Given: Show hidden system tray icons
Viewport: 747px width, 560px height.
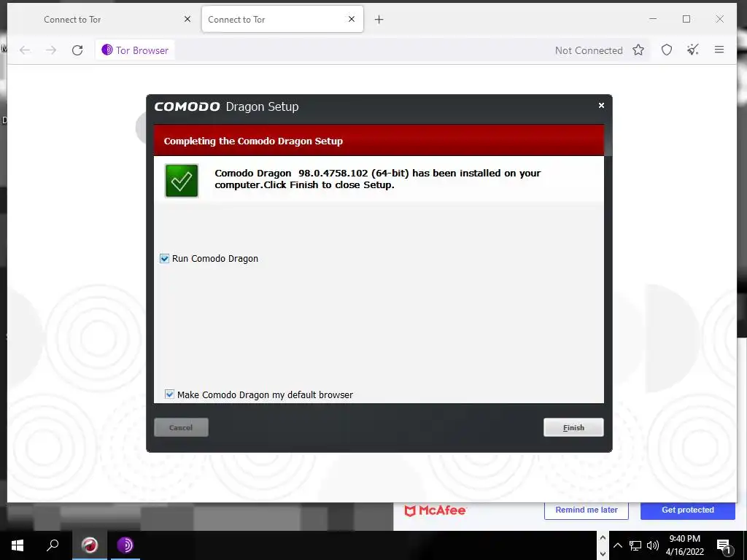Looking at the screenshot, I should click(x=617, y=545).
